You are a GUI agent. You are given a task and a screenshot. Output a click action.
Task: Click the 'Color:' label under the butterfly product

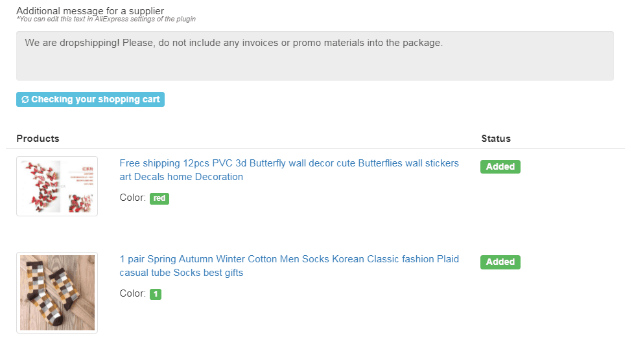(x=133, y=198)
